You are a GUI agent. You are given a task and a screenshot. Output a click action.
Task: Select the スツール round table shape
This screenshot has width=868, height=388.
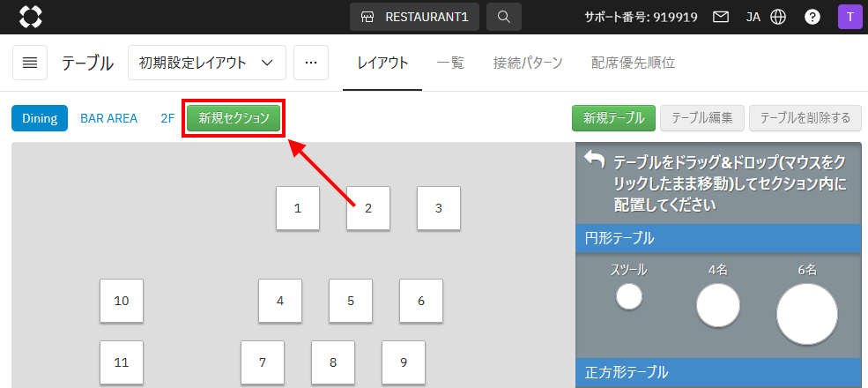tap(629, 297)
